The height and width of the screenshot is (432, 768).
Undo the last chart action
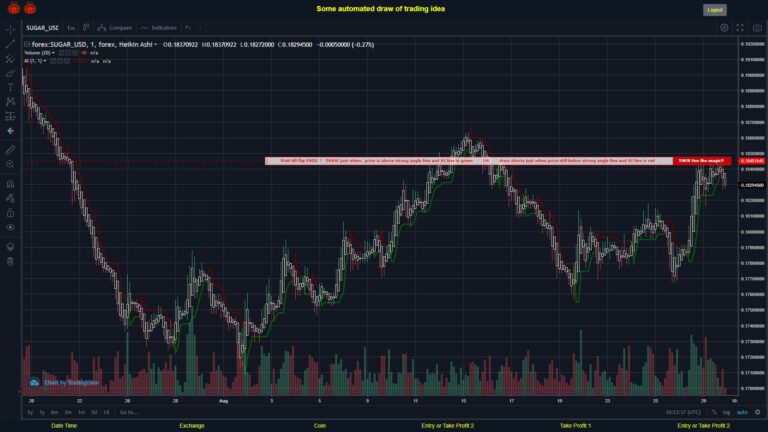pos(188,27)
